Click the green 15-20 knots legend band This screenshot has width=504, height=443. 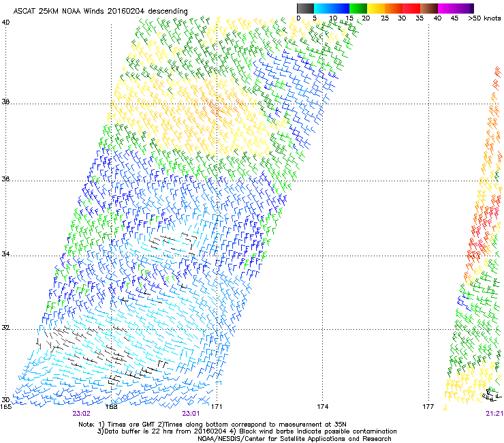[358, 8]
